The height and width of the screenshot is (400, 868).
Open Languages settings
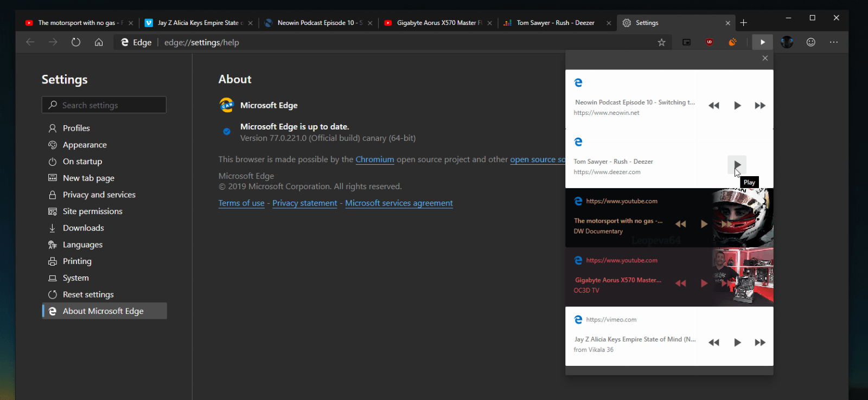pos(104,244)
